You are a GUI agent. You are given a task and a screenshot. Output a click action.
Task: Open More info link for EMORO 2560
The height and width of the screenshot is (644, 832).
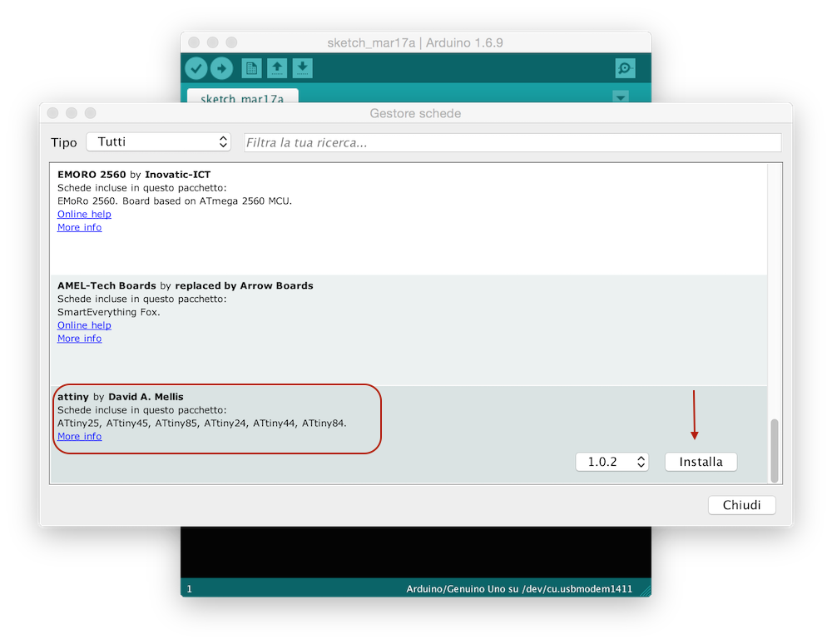(x=80, y=228)
